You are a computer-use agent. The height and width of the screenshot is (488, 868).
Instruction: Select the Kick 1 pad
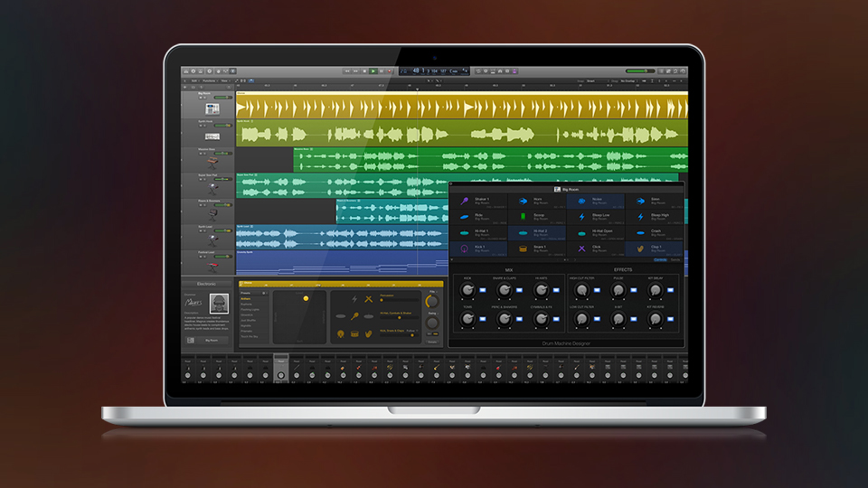pyautogui.click(x=479, y=249)
